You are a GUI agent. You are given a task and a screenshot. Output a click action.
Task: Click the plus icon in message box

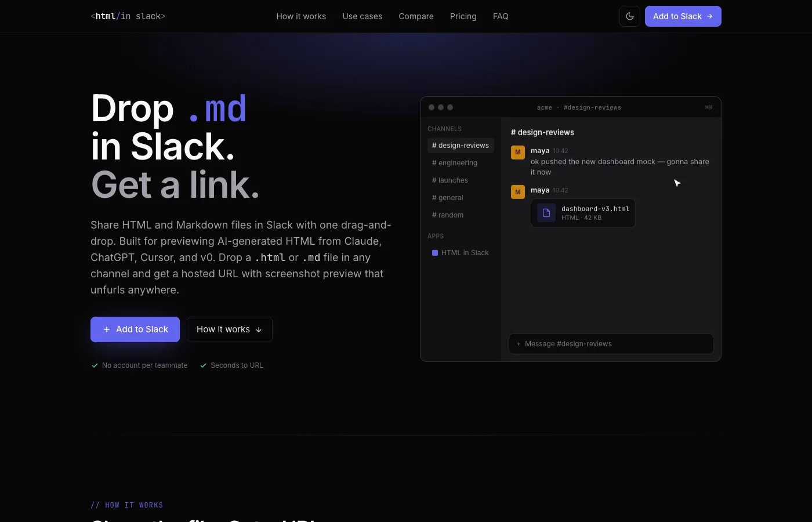pyautogui.click(x=518, y=344)
